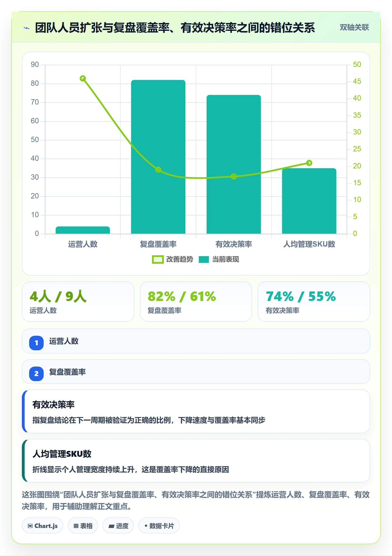Click the summary paragraph starting 这张图围绕
Screen dimensions: 392x556
pyautogui.click(x=196, y=501)
